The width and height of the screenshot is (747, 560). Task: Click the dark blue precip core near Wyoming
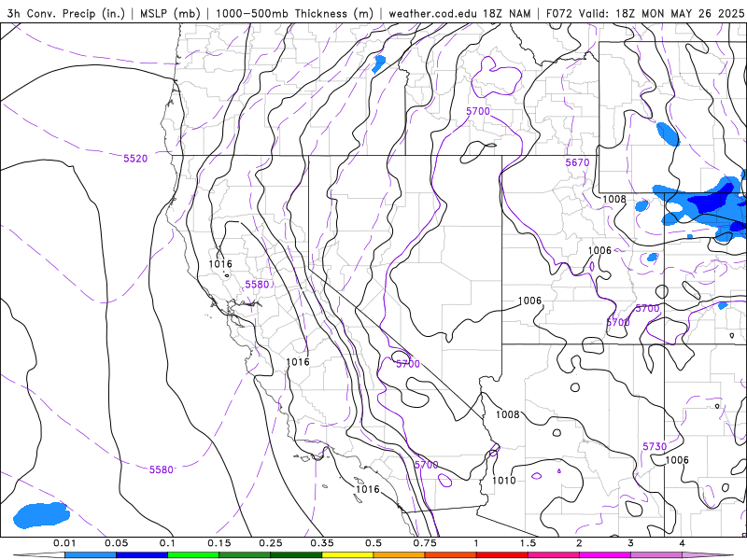click(x=710, y=200)
